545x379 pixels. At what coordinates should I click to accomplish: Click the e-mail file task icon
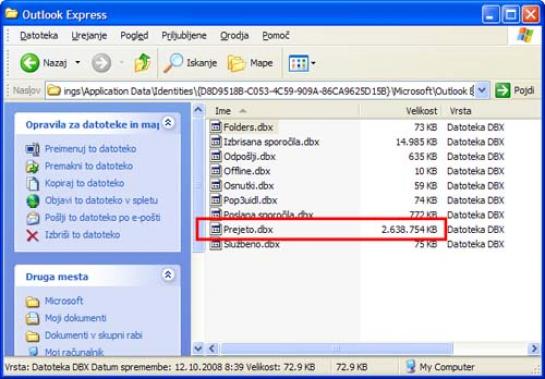[x=33, y=218]
